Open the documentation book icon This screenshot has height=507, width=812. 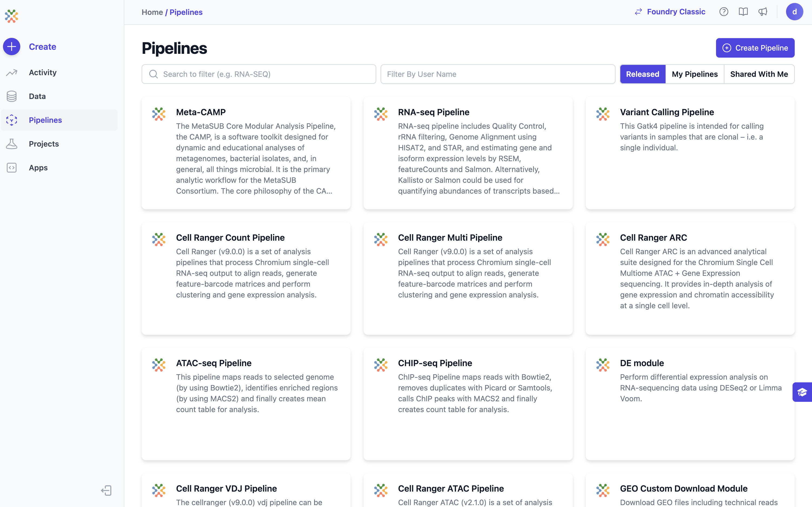(743, 12)
